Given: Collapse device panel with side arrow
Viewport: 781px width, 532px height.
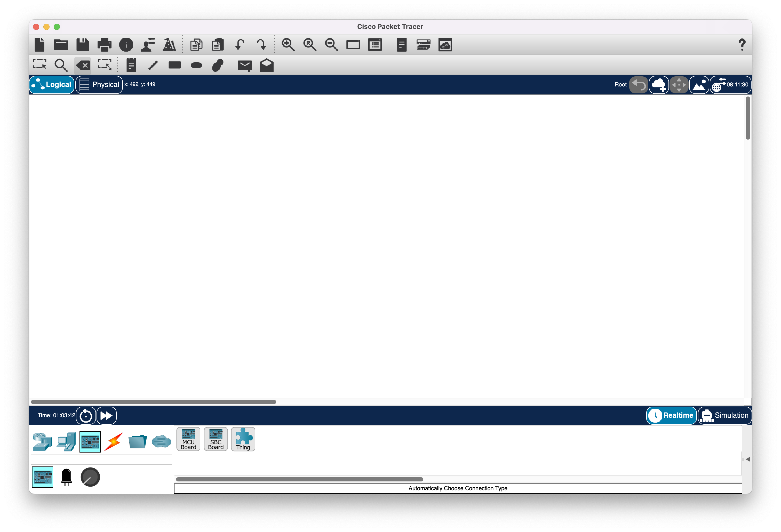Looking at the screenshot, I should (747, 459).
